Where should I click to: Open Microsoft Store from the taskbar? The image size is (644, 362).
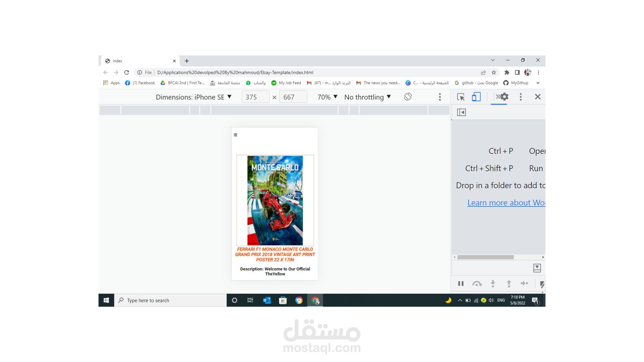click(x=283, y=300)
